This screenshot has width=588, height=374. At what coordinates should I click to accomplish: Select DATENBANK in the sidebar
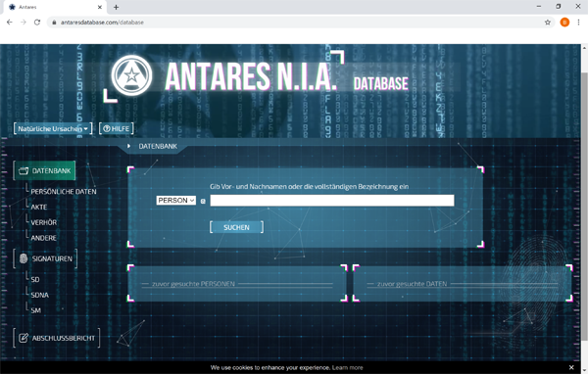(45, 170)
